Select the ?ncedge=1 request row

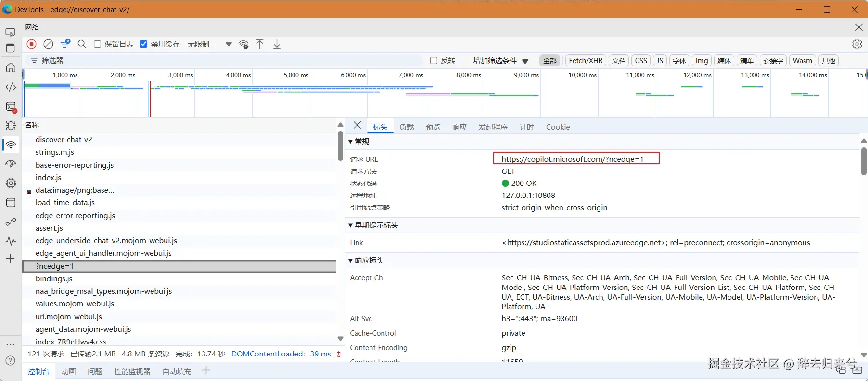(179, 266)
